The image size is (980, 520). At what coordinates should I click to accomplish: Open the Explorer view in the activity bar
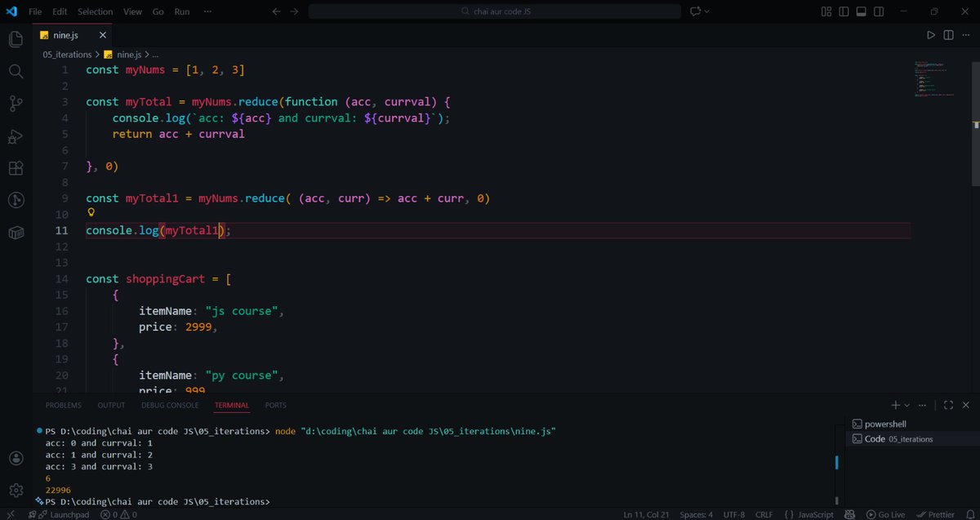(16, 39)
